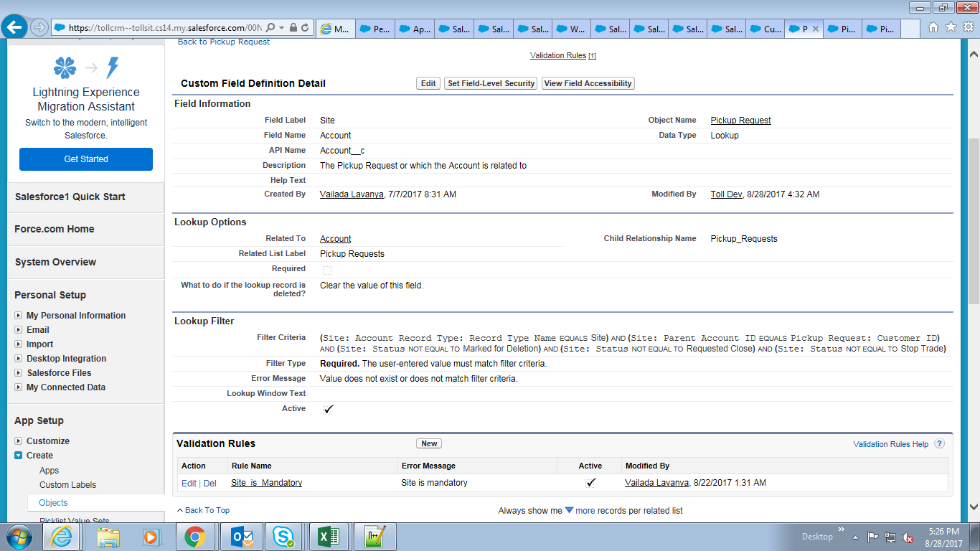Click View Field Accessibility button
The image size is (980, 551).
coord(588,83)
